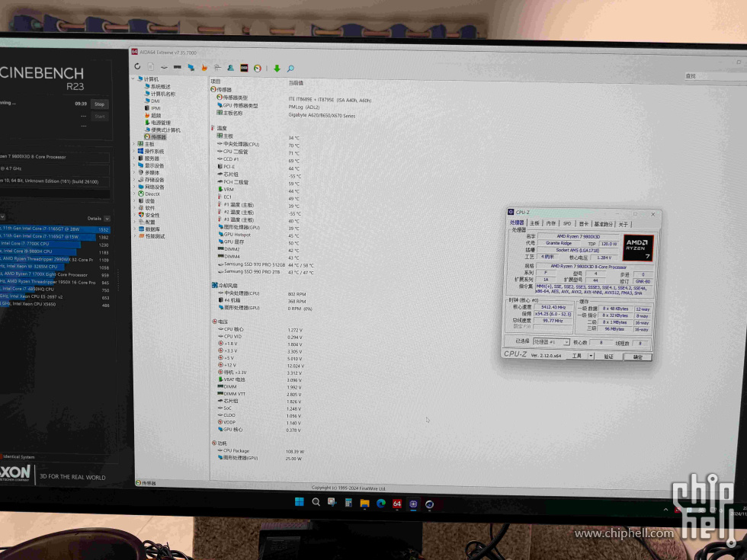This screenshot has height=560, width=747.
Task: Open the 处理器 #1 selection dropdown in CPU-Z
Action: (551, 342)
